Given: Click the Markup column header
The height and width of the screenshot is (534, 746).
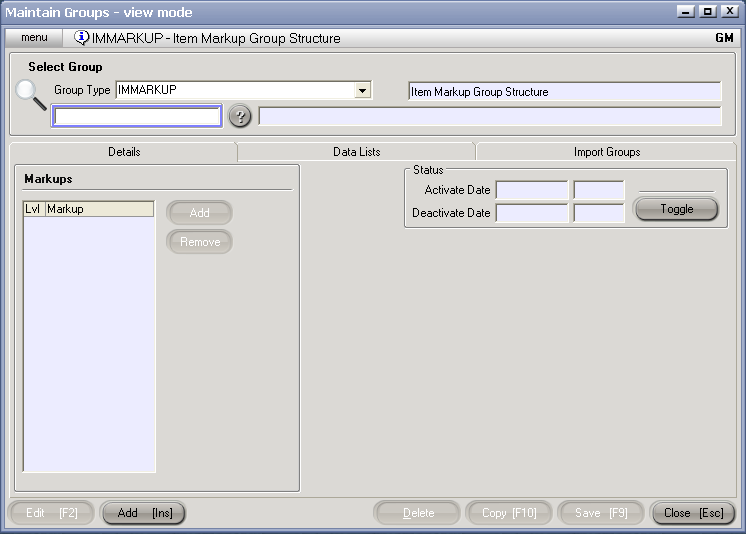Looking at the screenshot, I should click(x=99, y=209).
